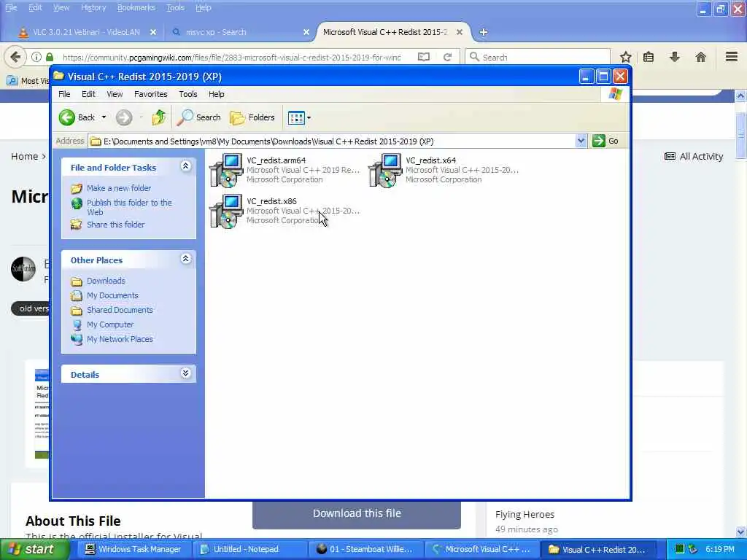Switch to 01 - Steamboat Willie taskbar item

click(x=365, y=550)
